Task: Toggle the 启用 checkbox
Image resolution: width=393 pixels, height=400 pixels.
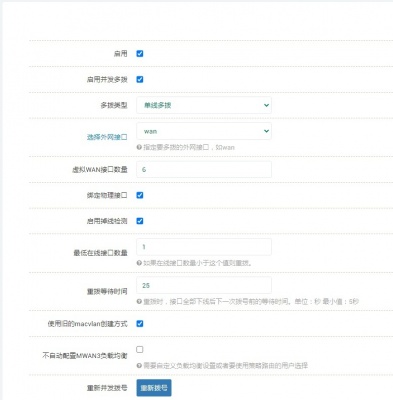Action: [x=140, y=54]
